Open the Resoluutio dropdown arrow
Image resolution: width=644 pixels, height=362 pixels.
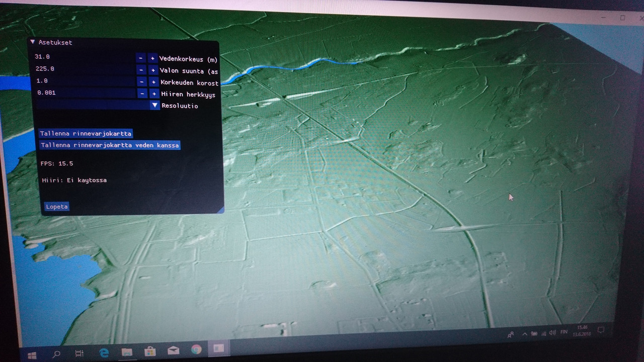155,105
